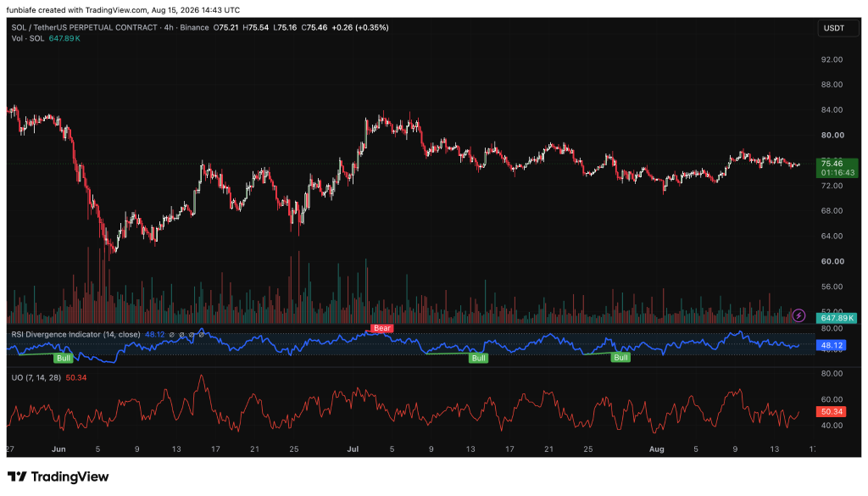Click the TradingView logo at bottom
Viewport: 868px width, 496px height.
pos(58,476)
